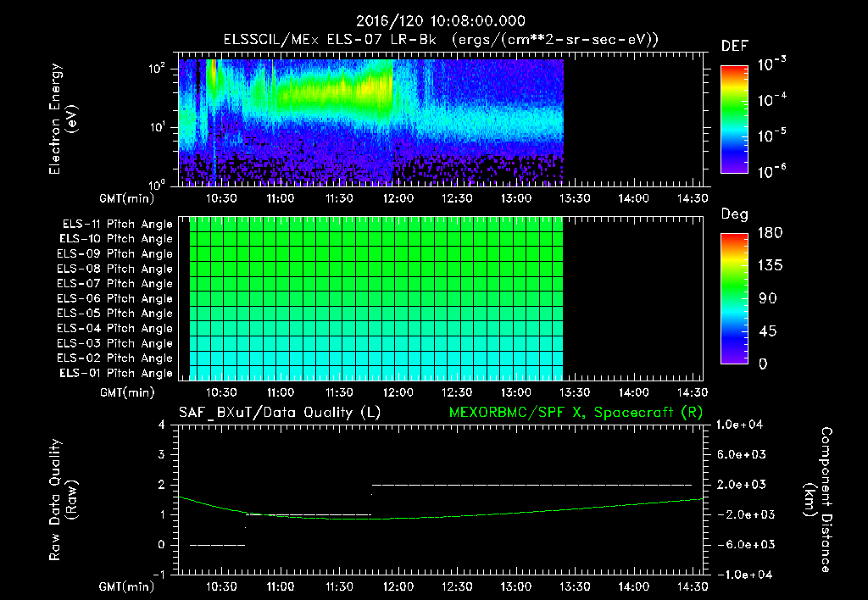The height and width of the screenshot is (600, 868).
Task: Click the ELS-05 Pitch Angle row label
Action: (115, 314)
